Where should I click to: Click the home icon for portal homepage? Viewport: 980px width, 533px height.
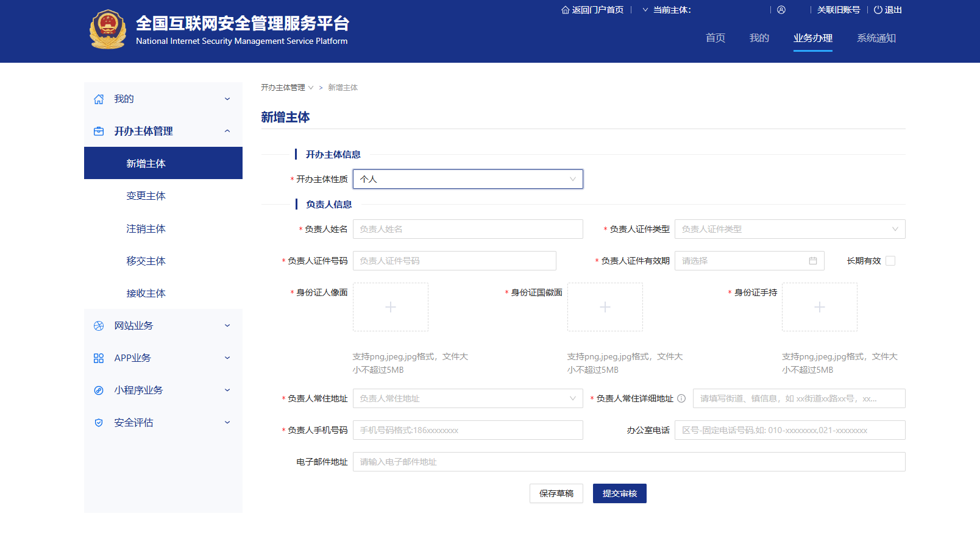point(565,10)
